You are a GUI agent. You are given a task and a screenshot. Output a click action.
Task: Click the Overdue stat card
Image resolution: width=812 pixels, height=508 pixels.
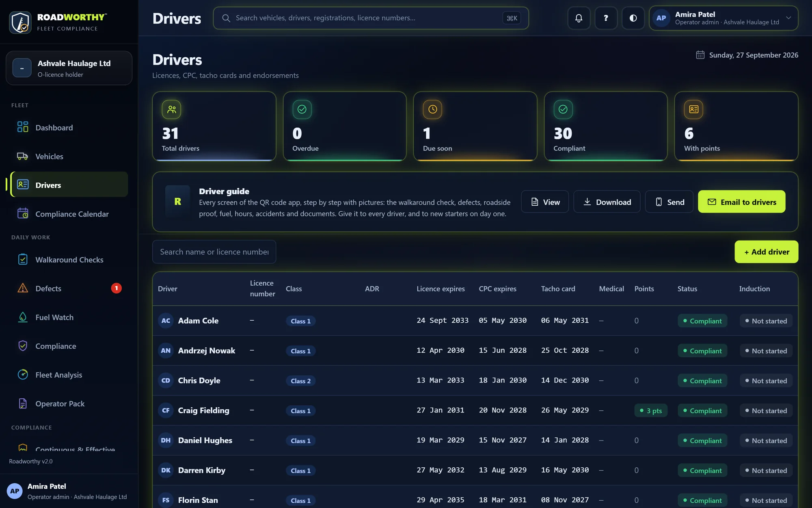(x=345, y=126)
